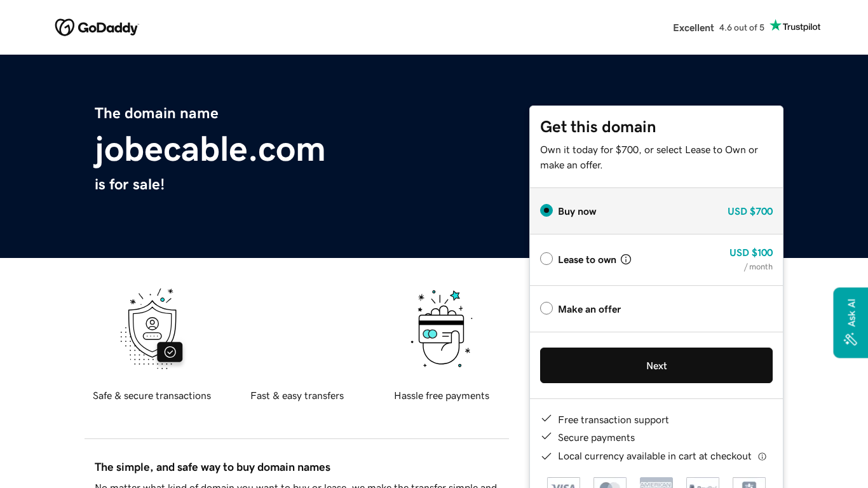Image resolution: width=868 pixels, height=488 pixels.
Task: Click the USD $700 price
Action: point(750,211)
